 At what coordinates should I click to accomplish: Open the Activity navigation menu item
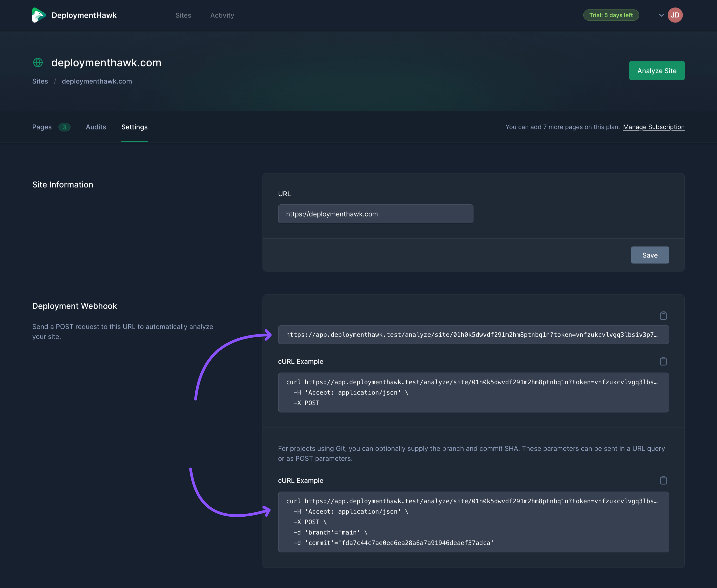coord(221,15)
